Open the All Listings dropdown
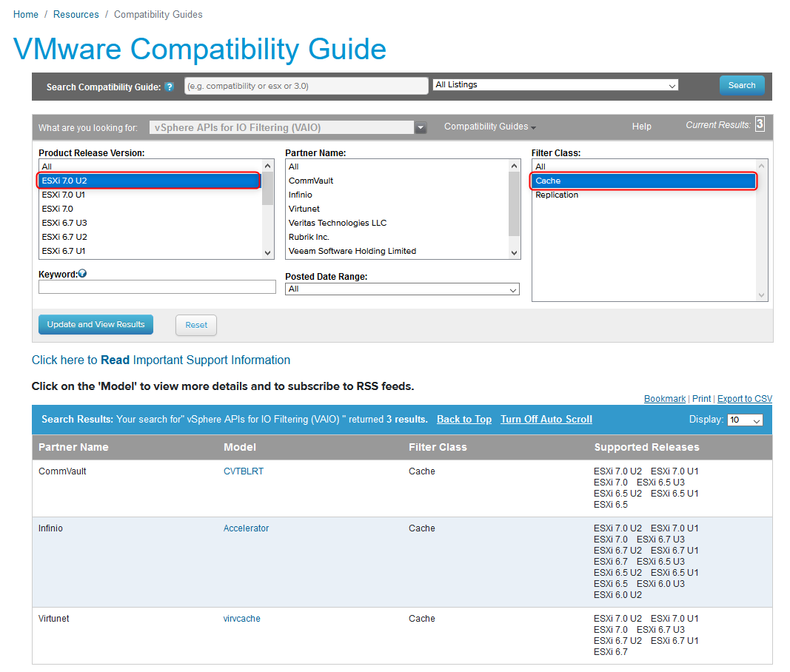Image resolution: width=790 pixels, height=672 pixels. 556,85
